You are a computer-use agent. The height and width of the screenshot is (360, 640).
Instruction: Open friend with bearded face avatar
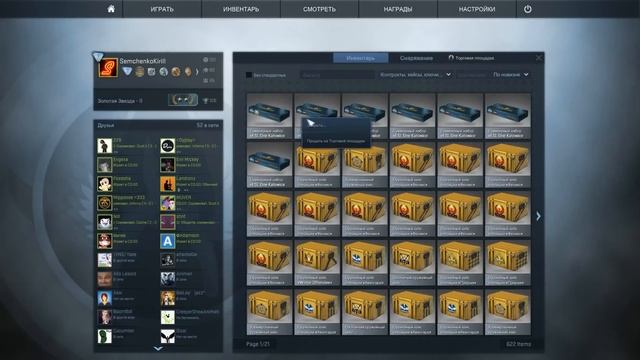(x=104, y=279)
